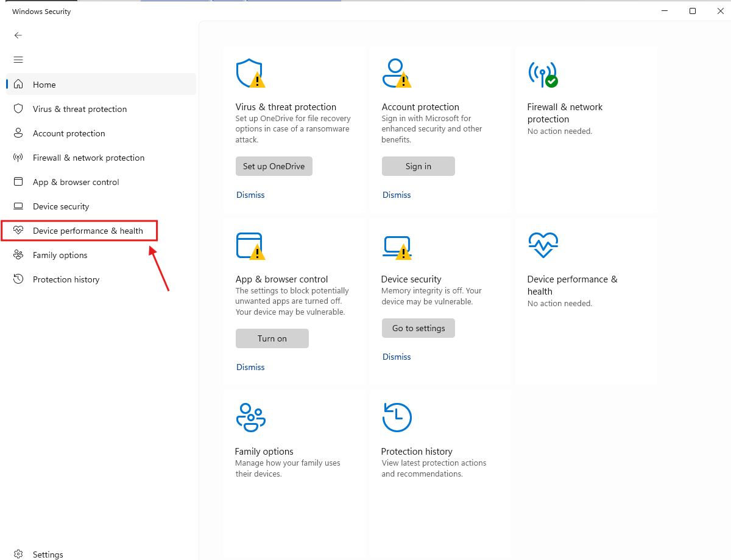Click the Go to settings button
Viewport: 731px width, 560px height.
[x=418, y=328]
